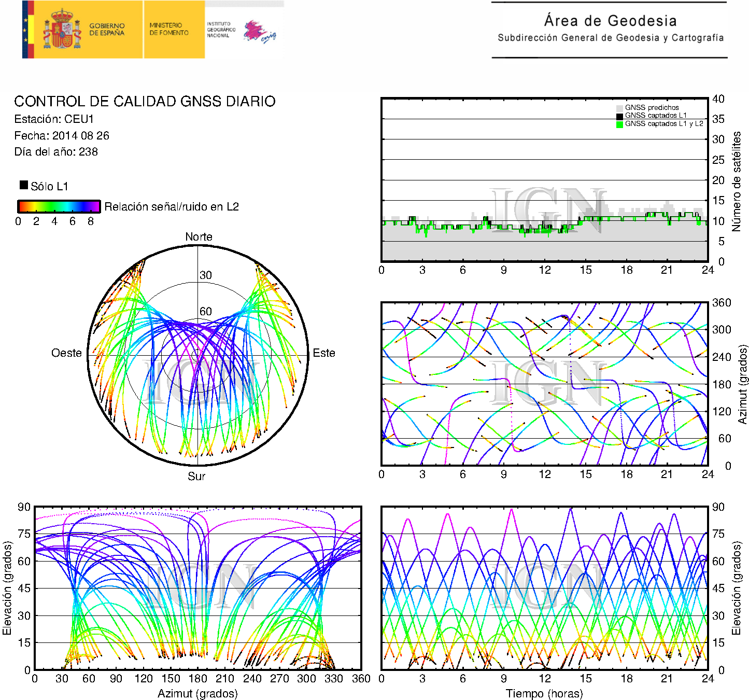Viewport: 749px width, 700px height.
Task: Select the Ministerio de Fomento label
Action: click(x=169, y=29)
